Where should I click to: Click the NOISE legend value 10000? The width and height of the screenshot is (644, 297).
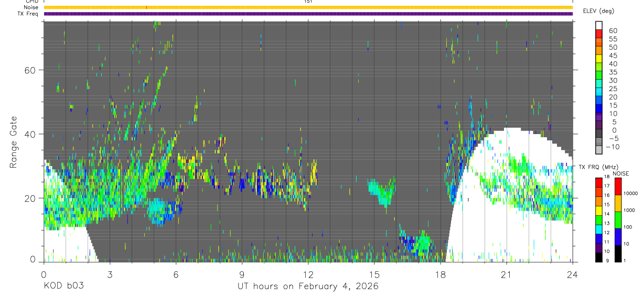(x=631, y=193)
